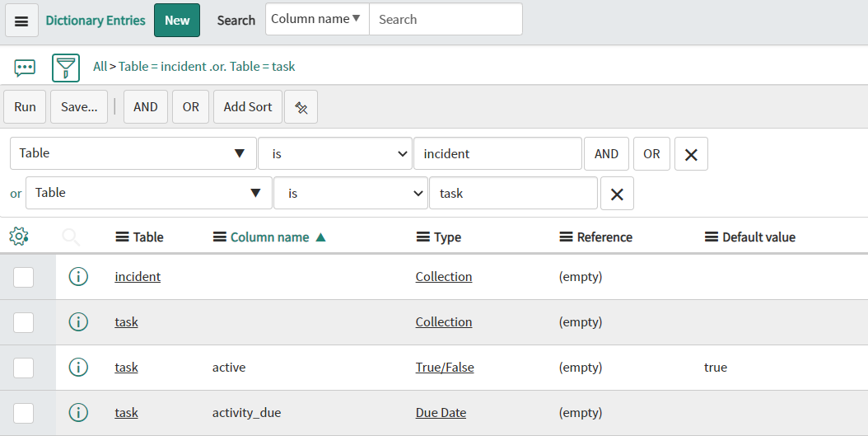
Task: Check the active row checkbox
Action: (x=23, y=368)
